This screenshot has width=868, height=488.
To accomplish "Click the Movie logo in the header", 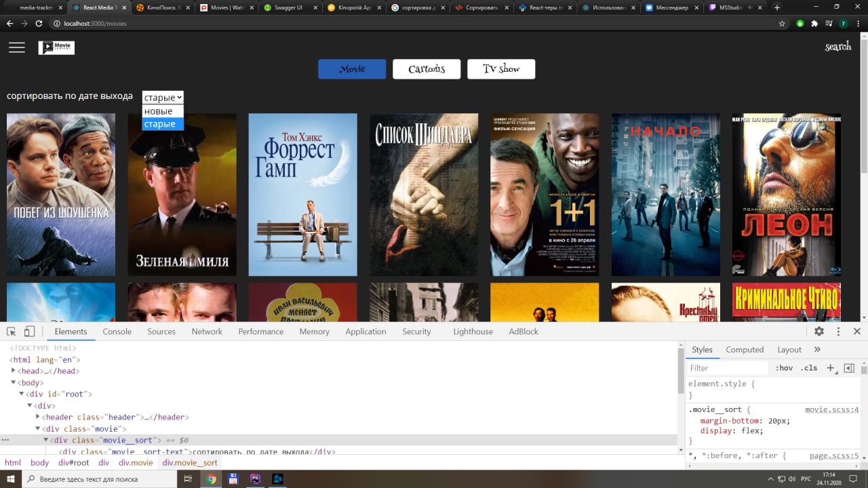I will pyautogui.click(x=56, y=47).
